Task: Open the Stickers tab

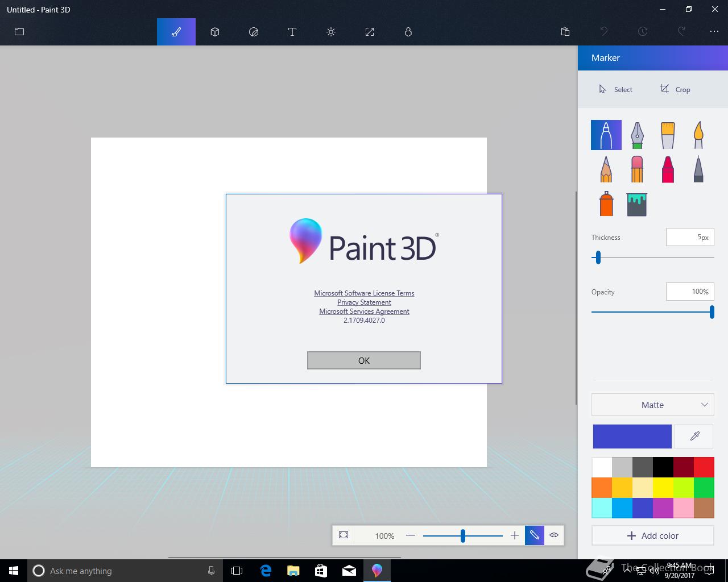Action: click(x=254, y=32)
